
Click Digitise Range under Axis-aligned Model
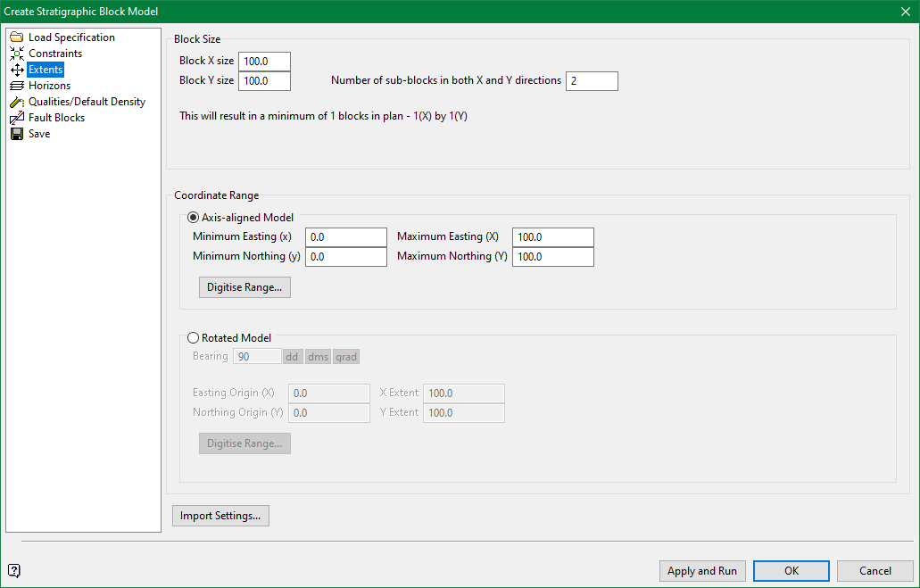245,286
